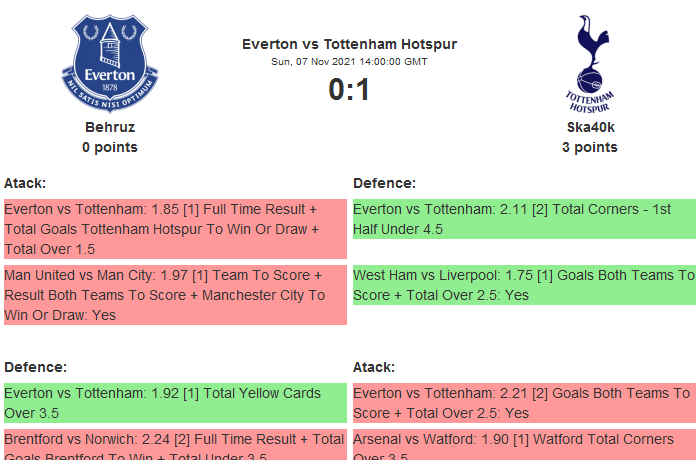Select the Man United vs Man City bet

pyautogui.click(x=174, y=295)
